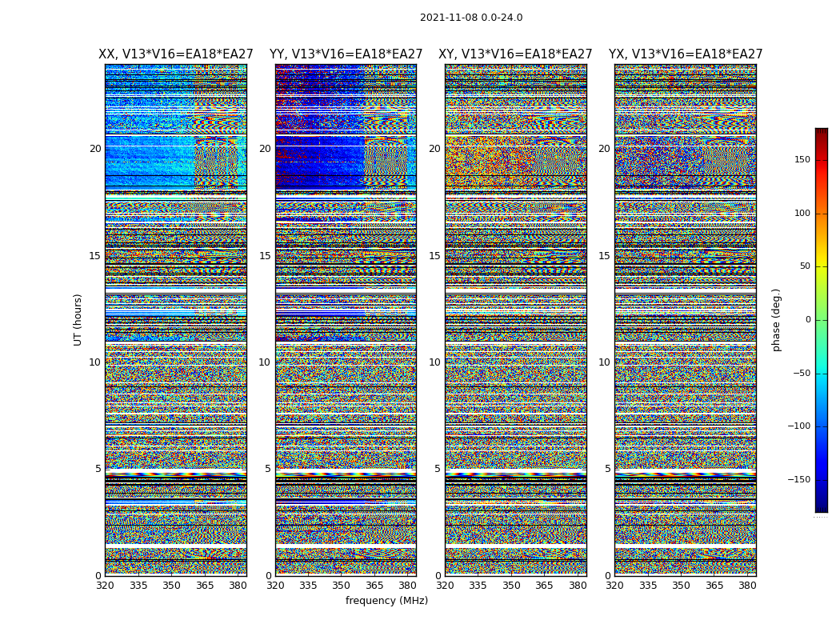Viewport: 840px width, 640px height.
Task: Click the '365' frequency tick under YY panel
Action: coord(374,586)
